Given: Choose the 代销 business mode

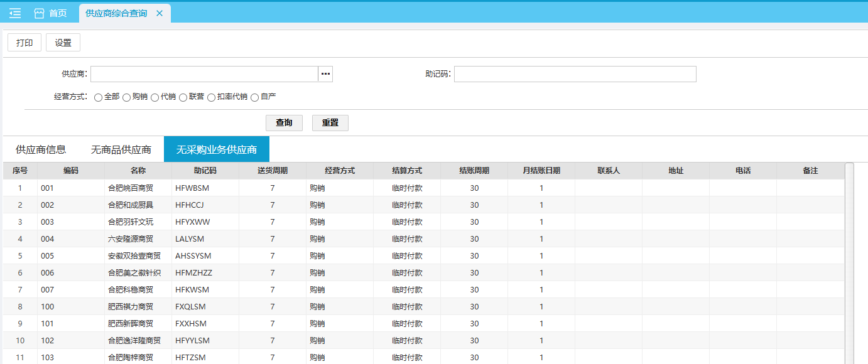Looking at the screenshot, I should (x=155, y=97).
